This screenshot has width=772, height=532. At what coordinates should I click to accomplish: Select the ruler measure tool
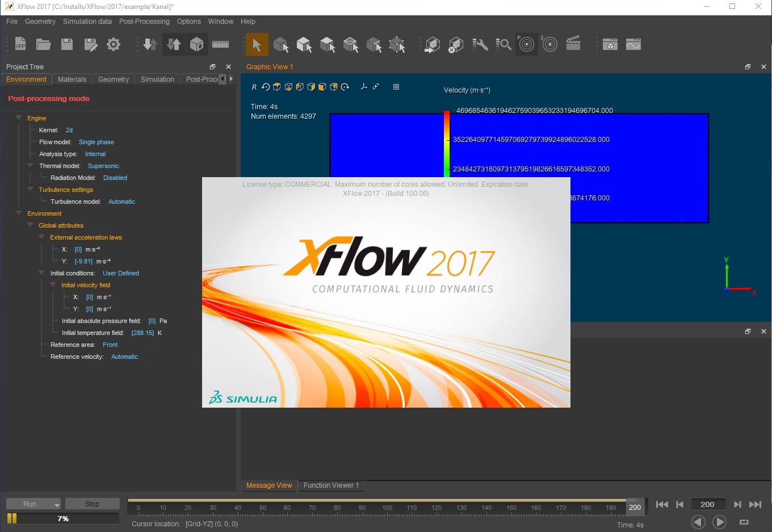[x=220, y=44]
